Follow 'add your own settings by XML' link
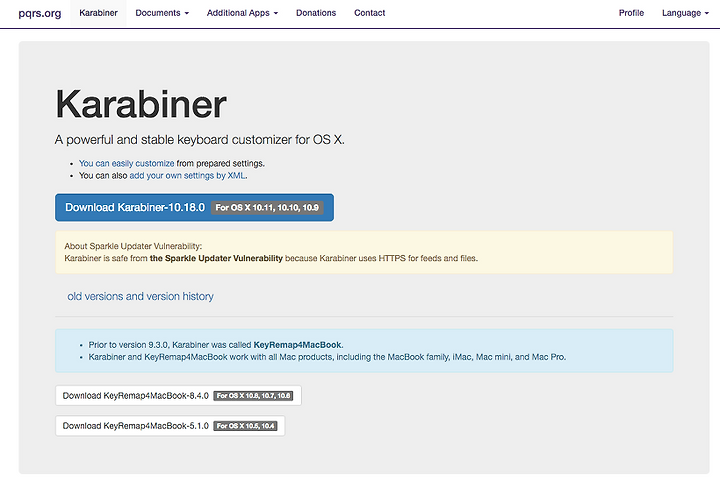720x482 pixels. click(187, 176)
